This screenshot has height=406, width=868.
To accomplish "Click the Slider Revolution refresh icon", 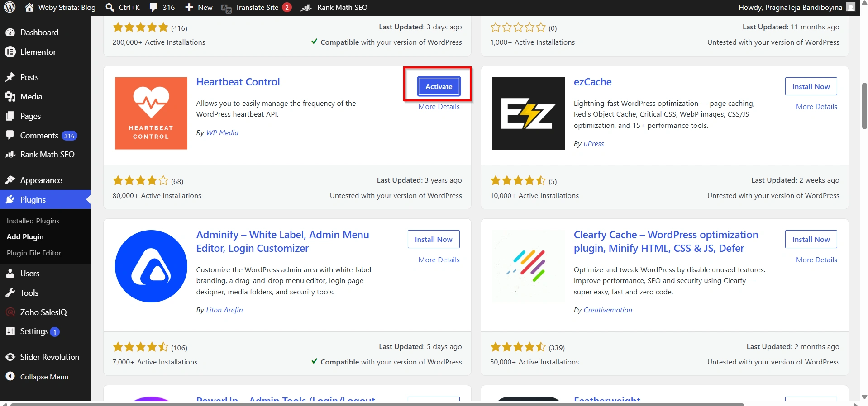I will 10,357.
